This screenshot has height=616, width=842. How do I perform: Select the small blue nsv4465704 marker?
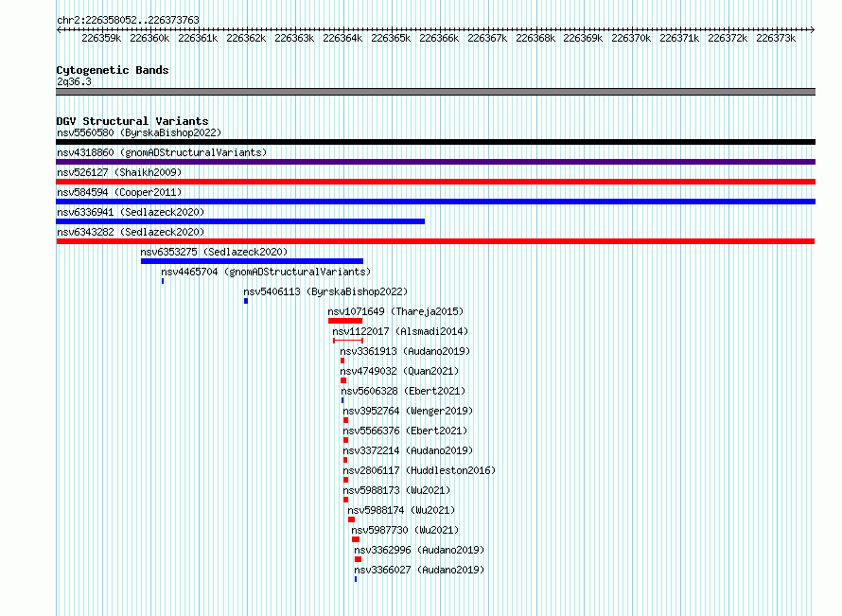[x=163, y=281]
